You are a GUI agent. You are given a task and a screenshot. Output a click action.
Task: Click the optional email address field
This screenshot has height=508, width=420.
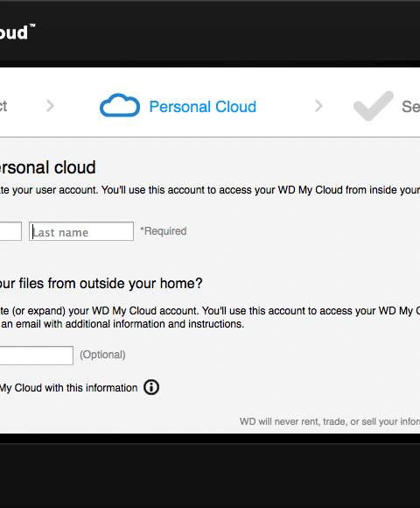pyautogui.click(x=37, y=356)
